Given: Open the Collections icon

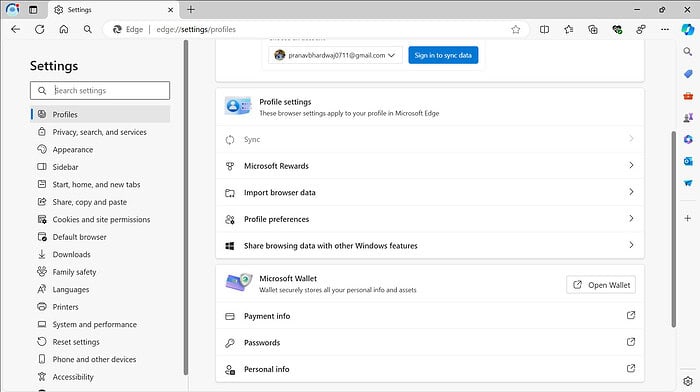Looking at the screenshot, I should (593, 29).
